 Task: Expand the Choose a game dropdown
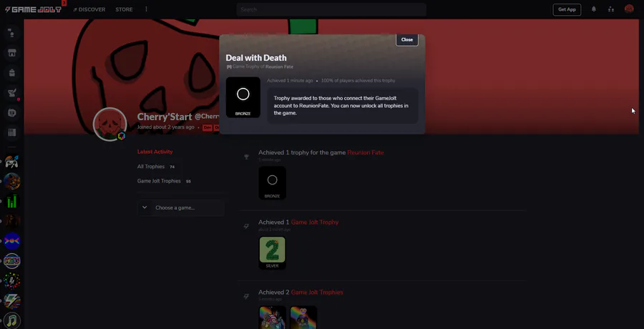click(181, 208)
